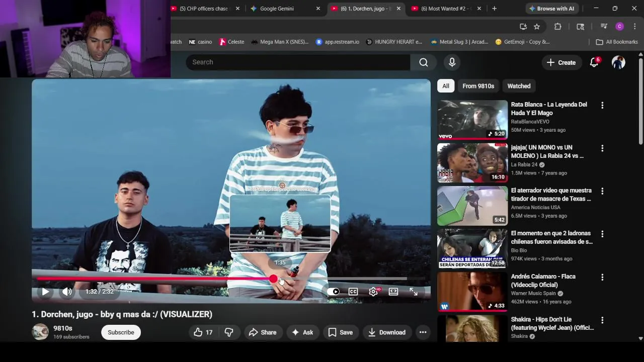The image size is (644, 362).
Task: Bookmark this page with the star icon
Action: pos(537,27)
